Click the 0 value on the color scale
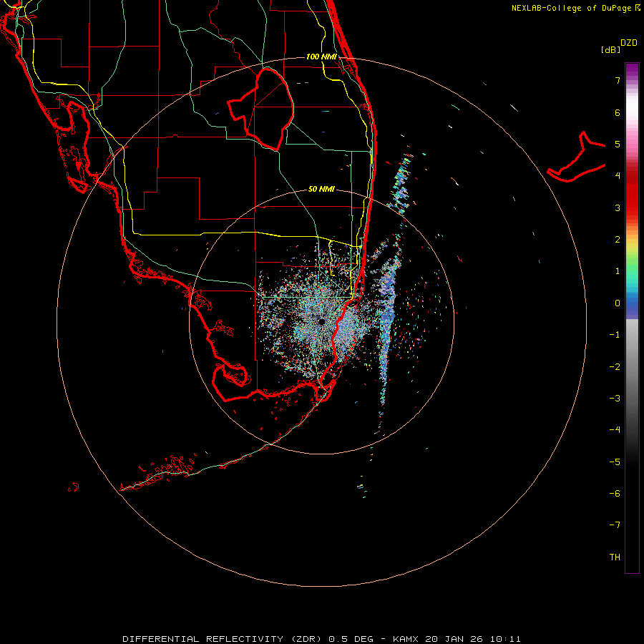The image size is (644, 644). pos(618,303)
